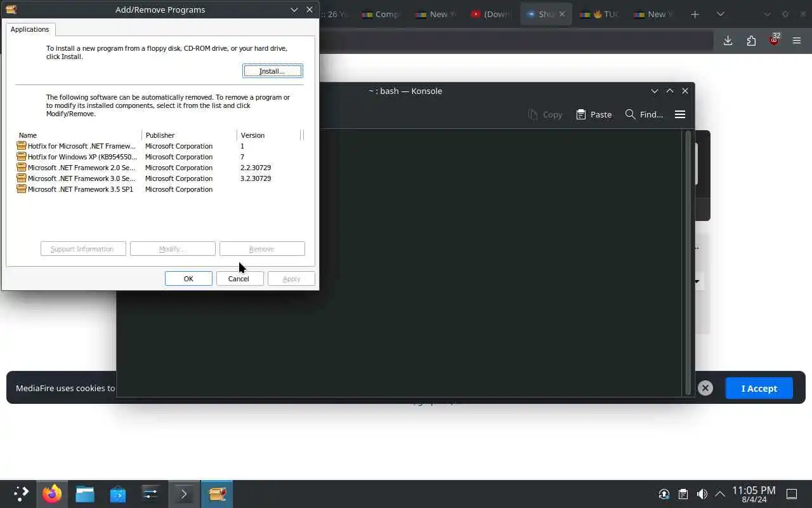Image resolution: width=812 pixels, height=508 pixels.
Task: Open a new Firefox tab
Action: [x=695, y=14]
